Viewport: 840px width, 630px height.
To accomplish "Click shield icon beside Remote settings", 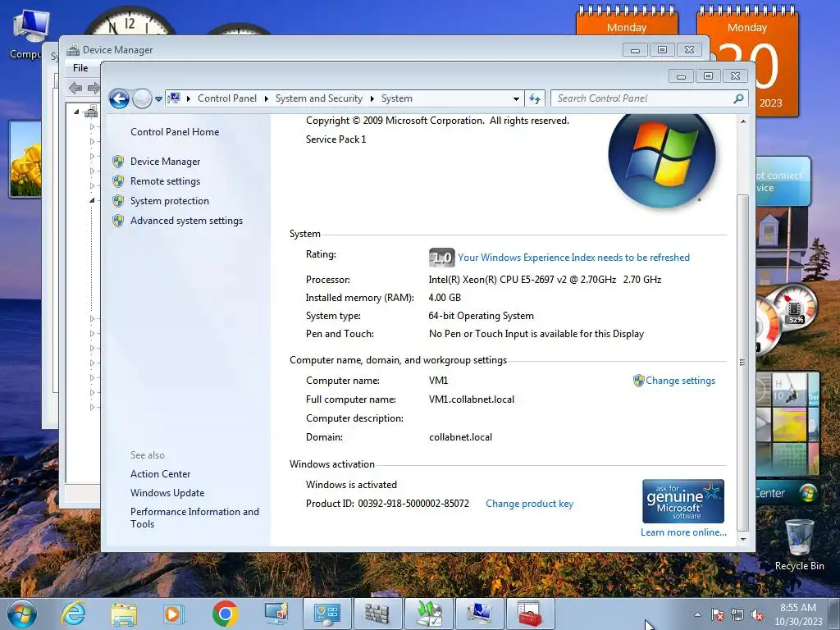I will tap(118, 181).
